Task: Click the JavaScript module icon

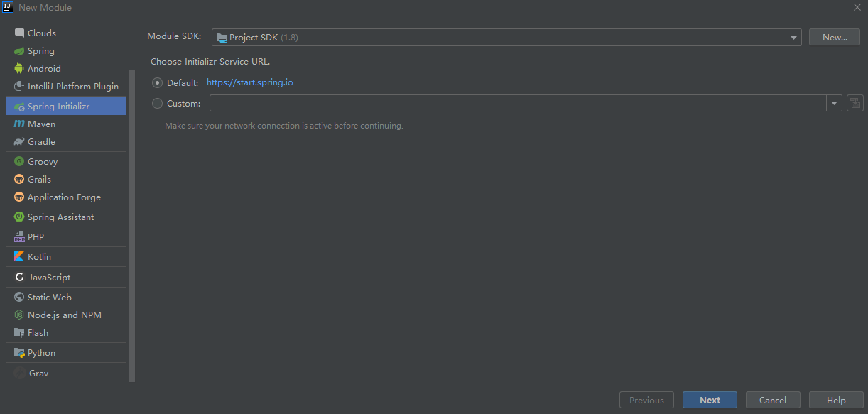Action: pos(19,278)
